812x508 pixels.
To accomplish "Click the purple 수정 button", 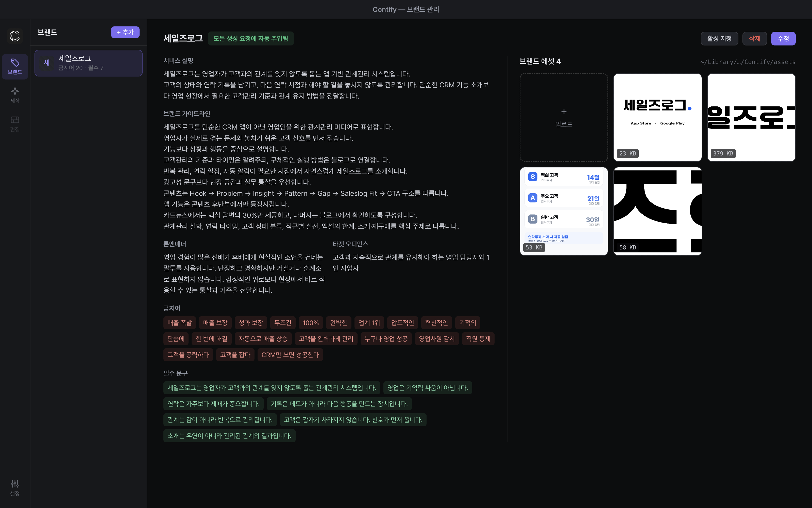I will pos(783,38).
